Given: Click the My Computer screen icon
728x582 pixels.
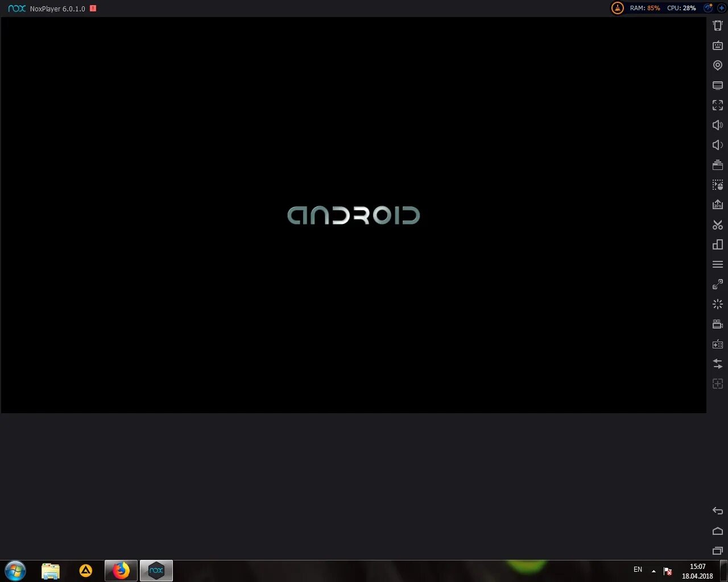Looking at the screenshot, I should coord(718,85).
